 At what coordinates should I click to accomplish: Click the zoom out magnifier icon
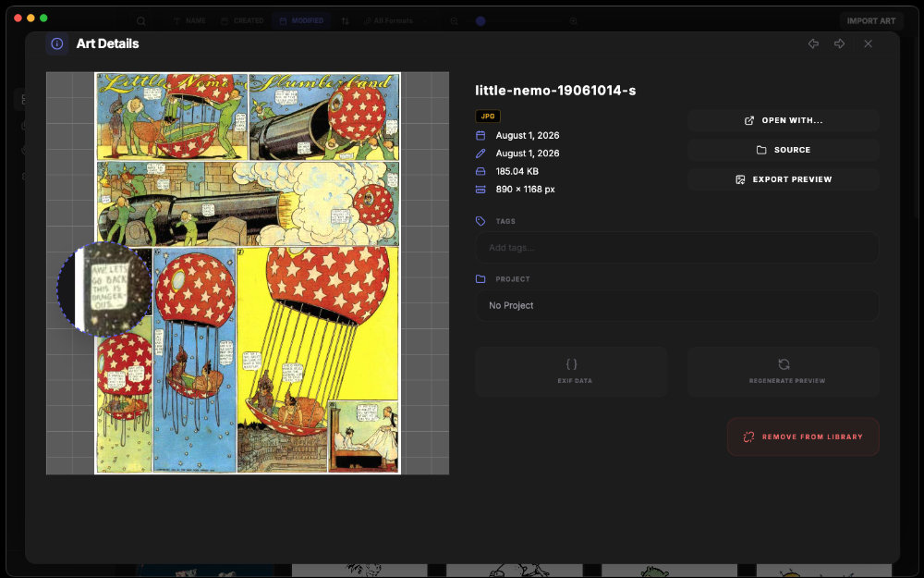[455, 20]
